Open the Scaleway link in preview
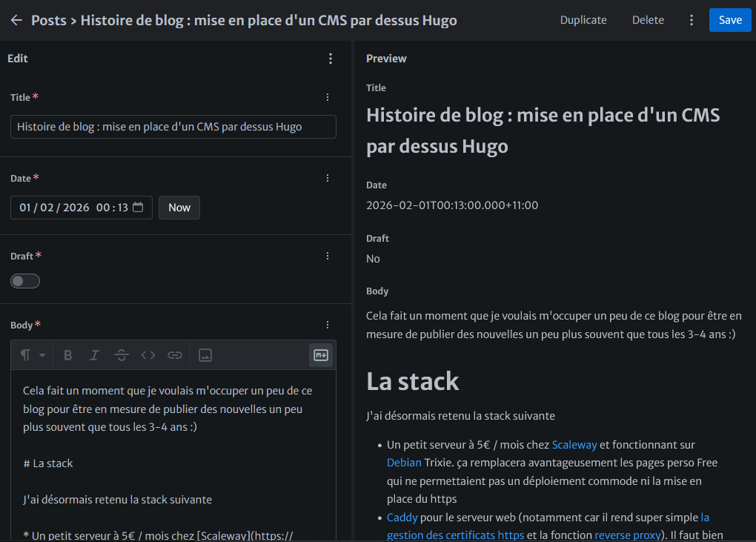This screenshot has height=542, width=756. pyautogui.click(x=574, y=445)
